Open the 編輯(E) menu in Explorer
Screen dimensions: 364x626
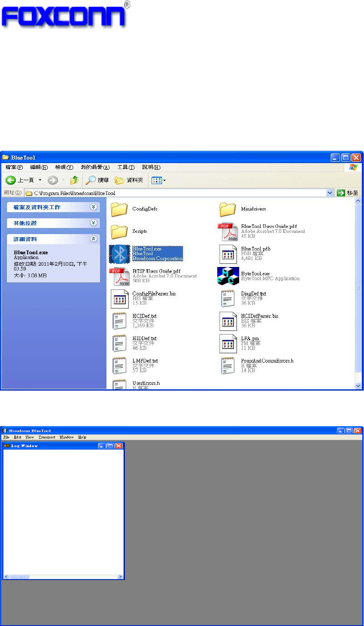[x=39, y=167]
